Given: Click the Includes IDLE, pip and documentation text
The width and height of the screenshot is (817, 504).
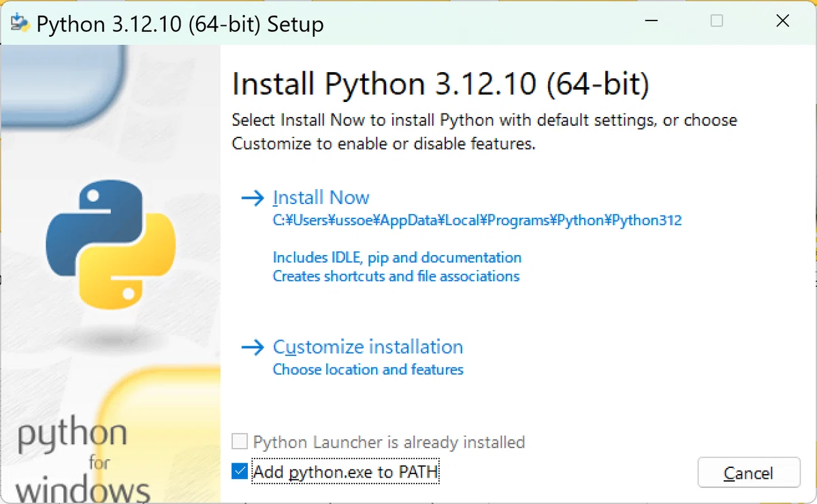Looking at the screenshot, I should point(397,258).
